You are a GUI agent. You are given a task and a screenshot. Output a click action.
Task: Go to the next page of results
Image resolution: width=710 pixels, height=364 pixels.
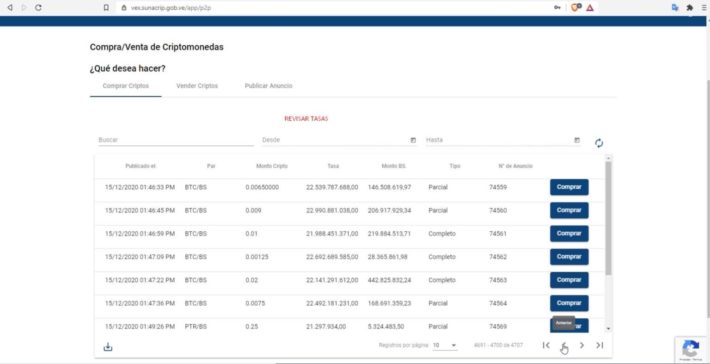click(x=582, y=345)
